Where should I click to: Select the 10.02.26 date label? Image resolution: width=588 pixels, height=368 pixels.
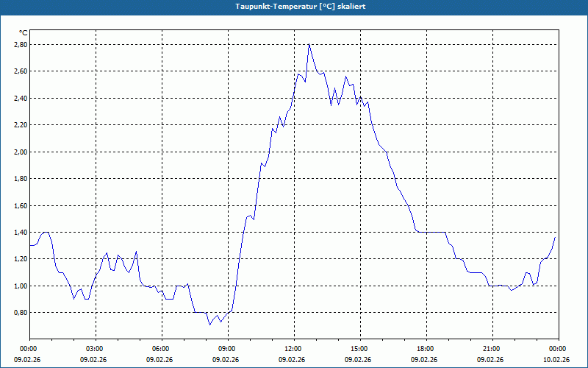[556, 360]
